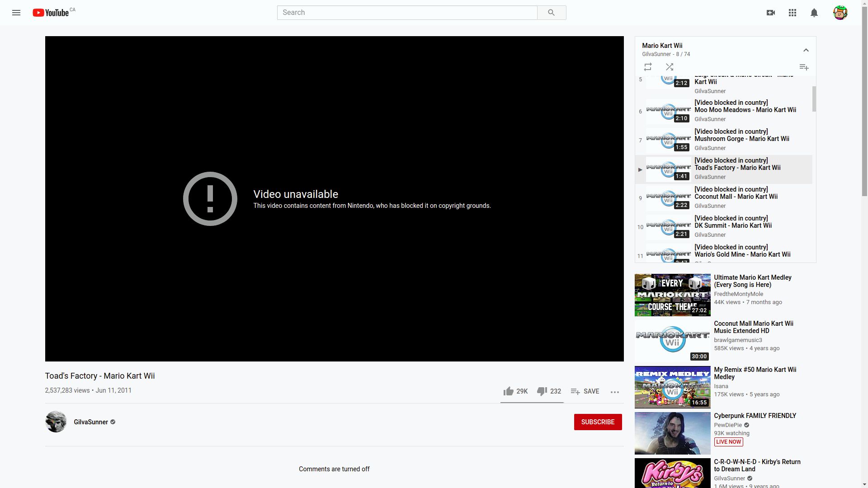Like the video with thumbs up
This screenshot has height=488, width=868.
click(515, 391)
